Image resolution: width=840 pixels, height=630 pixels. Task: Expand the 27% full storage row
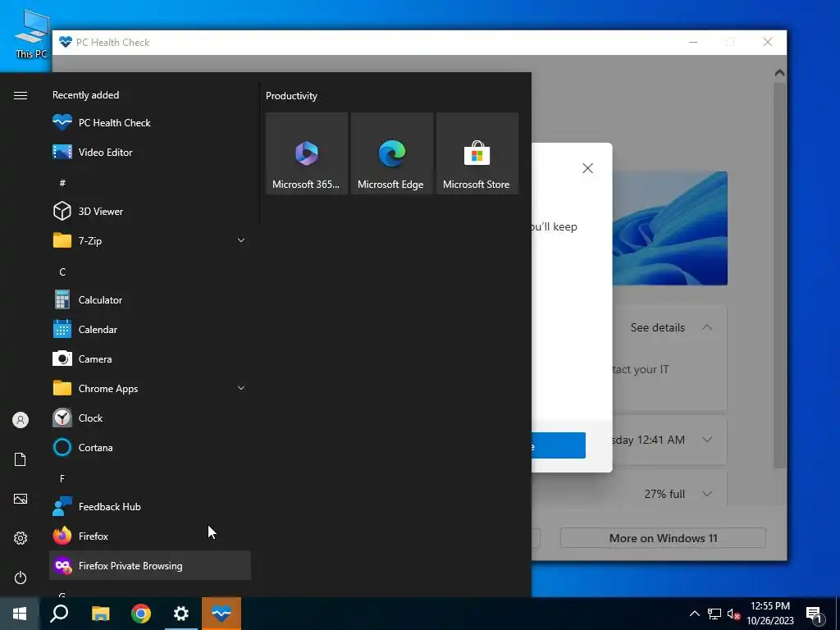[707, 494]
